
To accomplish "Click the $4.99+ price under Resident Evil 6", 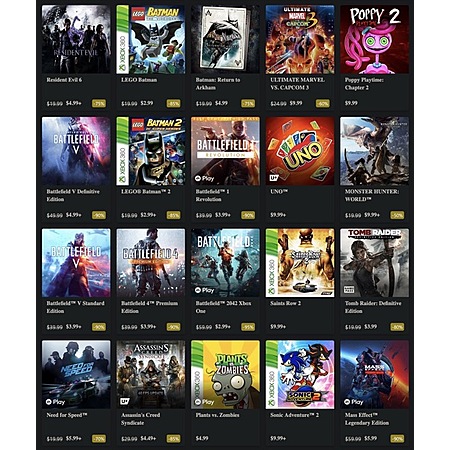I will pyautogui.click(x=74, y=103).
